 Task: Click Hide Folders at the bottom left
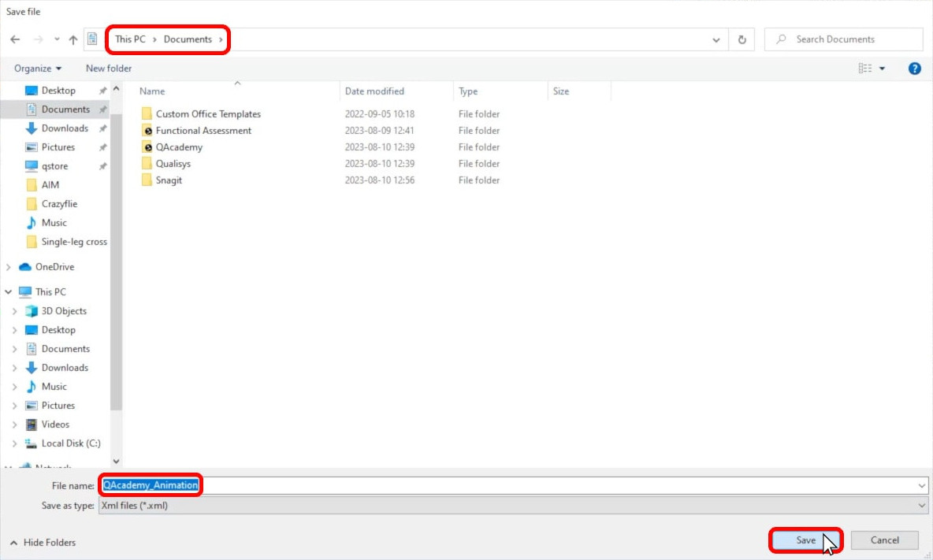click(49, 543)
